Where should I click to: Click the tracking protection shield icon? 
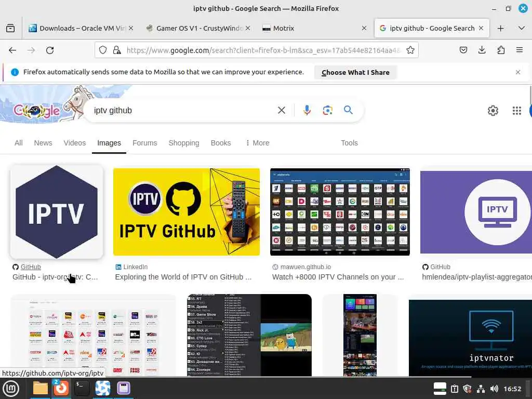pyautogui.click(x=103, y=50)
